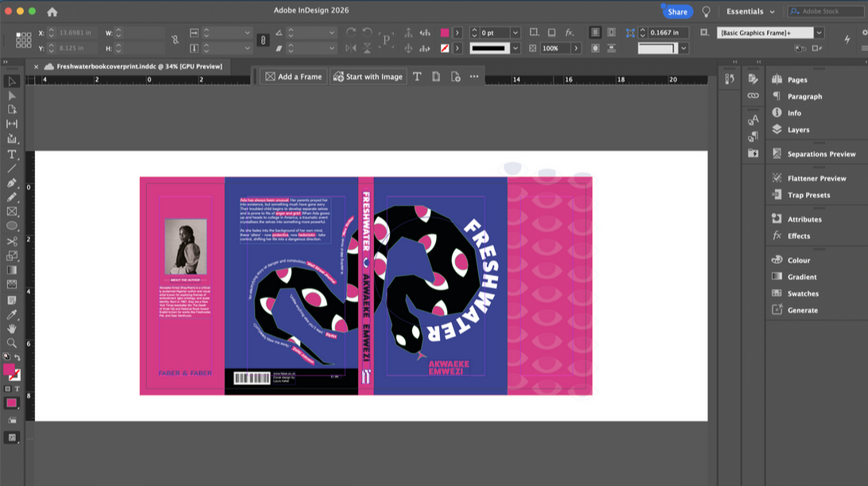
Task: Toggle screen mode button at toolbox bottom
Action: tap(12, 437)
